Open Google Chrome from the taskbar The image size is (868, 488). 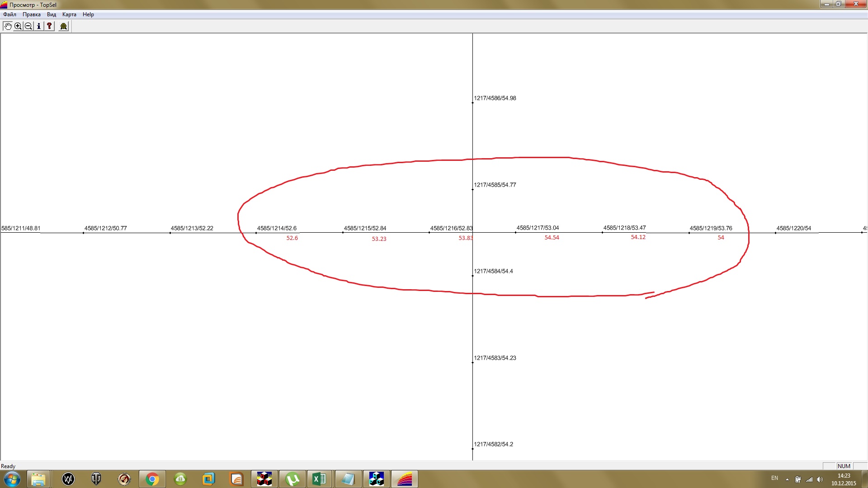152,479
